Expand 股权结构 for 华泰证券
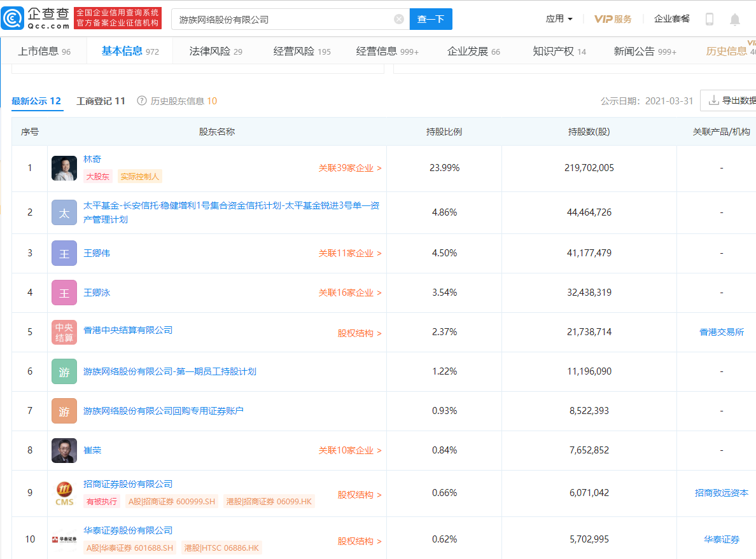This screenshot has width=756, height=559. 360,541
